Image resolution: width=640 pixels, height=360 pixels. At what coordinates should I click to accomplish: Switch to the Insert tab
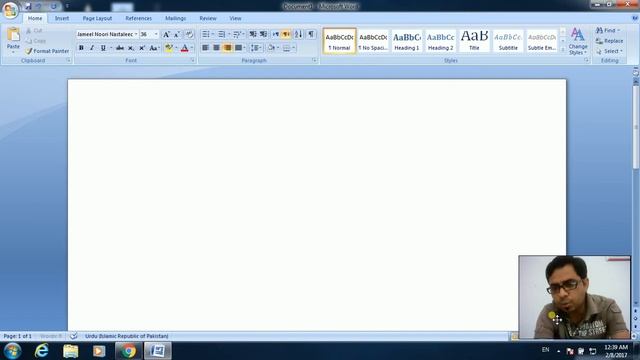pos(62,18)
